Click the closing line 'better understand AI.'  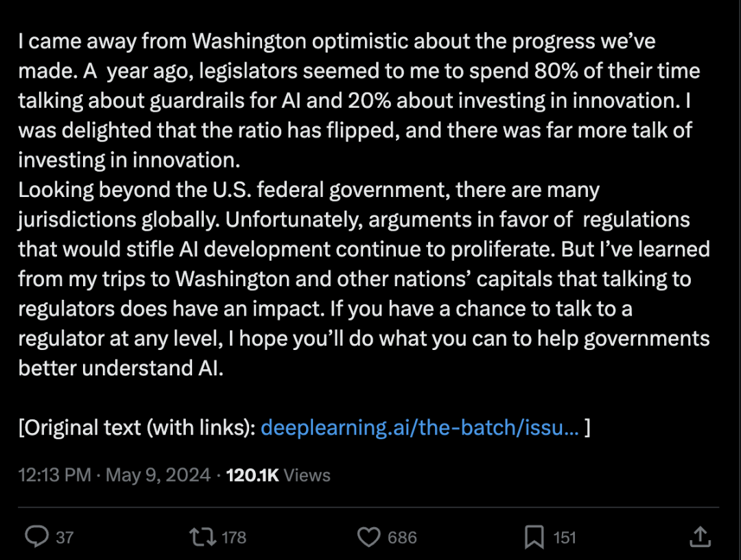[121, 368]
